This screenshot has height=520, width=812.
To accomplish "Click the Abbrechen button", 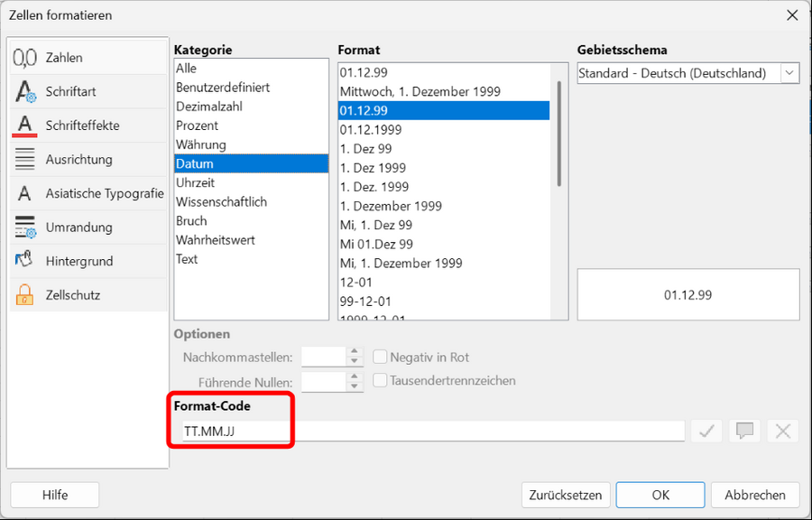I will [x=755, y=495].
